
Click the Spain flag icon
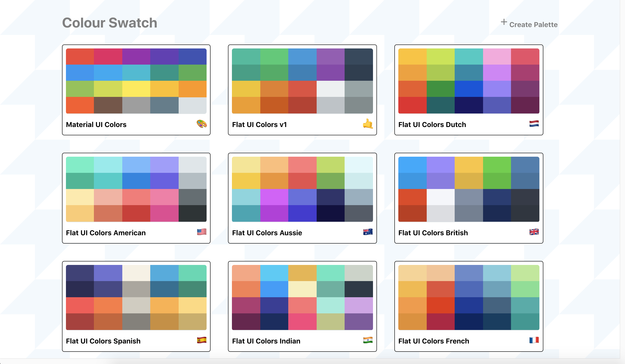tap(202, 340)
